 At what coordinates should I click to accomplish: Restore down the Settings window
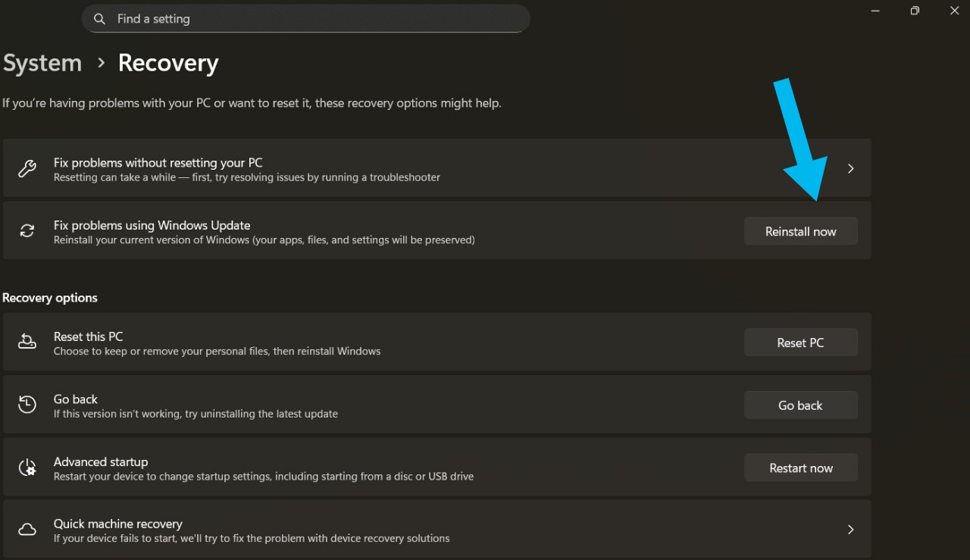[x=915, y=11]
